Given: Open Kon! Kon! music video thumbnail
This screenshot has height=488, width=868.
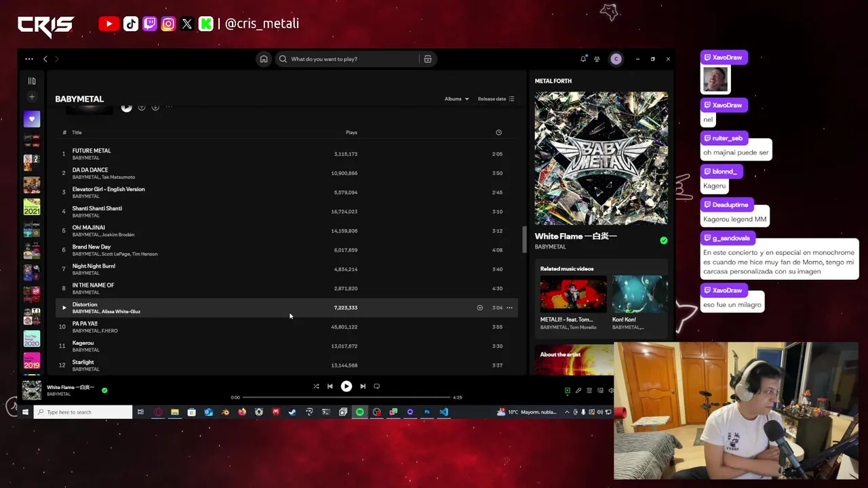Looking at the screenshot, I should (639, 294).
